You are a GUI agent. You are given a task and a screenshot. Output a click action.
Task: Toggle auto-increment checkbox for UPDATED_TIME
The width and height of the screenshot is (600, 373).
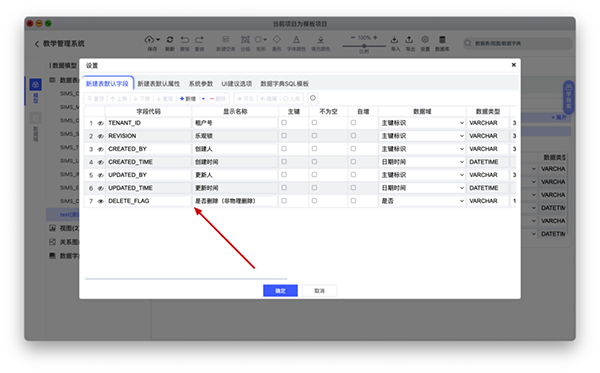[x=353, y=188]
